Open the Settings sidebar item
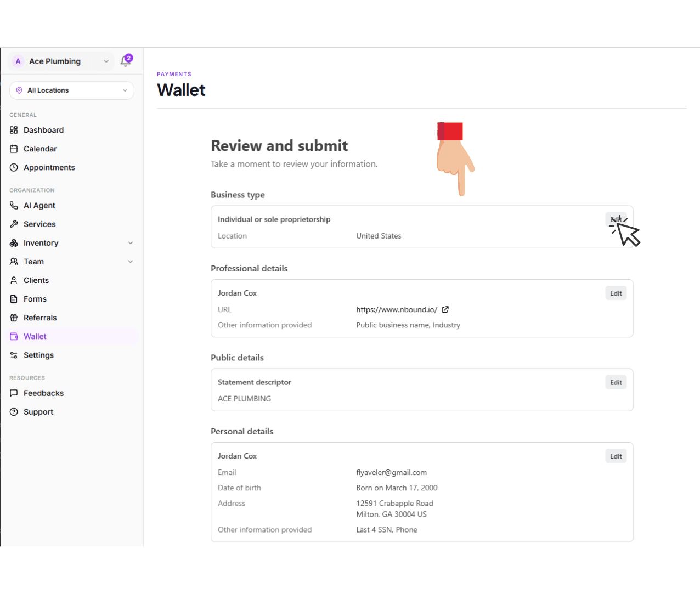The height and width of the screenshot is (594, 700). tap(38, 355)
